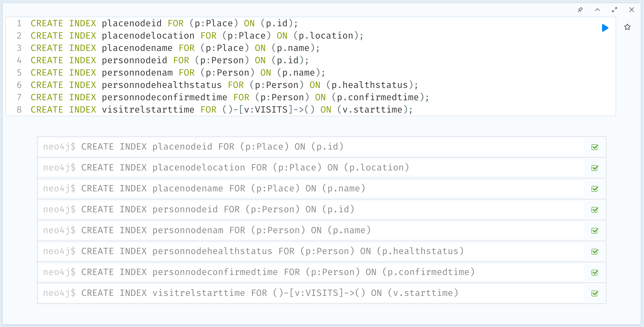Click the success checkmark for placenodeid statement
The height and width of the screenshot is (327, 644).
coord(595,147)
